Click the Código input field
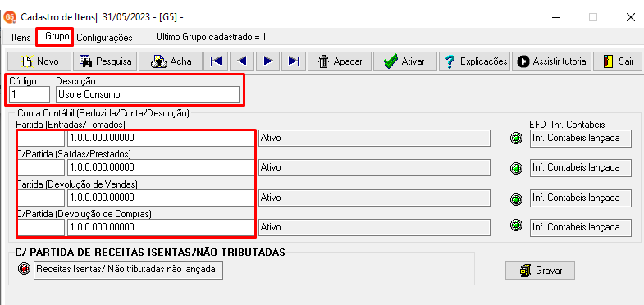The width and height of the screenshot is (644, 305). pyautogui.click(x=30, y=94)
